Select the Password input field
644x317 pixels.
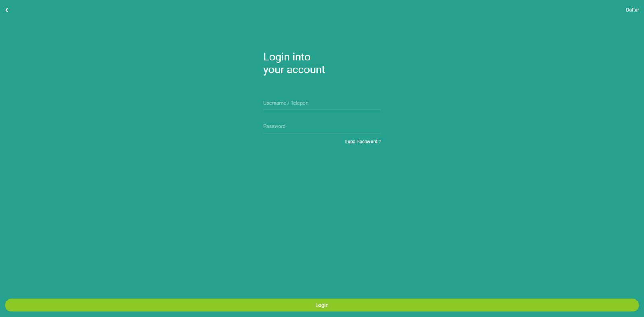[322, 126]
